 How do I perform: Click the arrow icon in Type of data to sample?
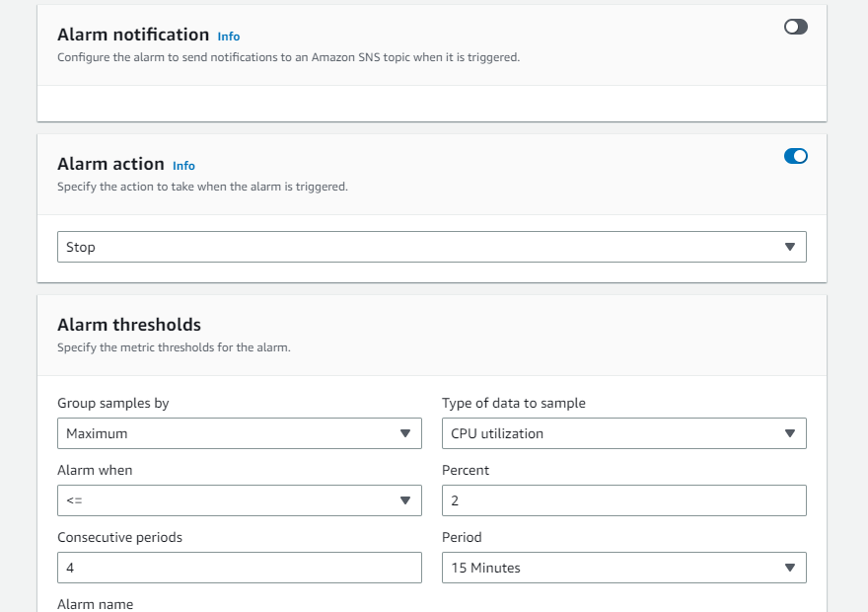pyautogui.click(x=789, y=433)
